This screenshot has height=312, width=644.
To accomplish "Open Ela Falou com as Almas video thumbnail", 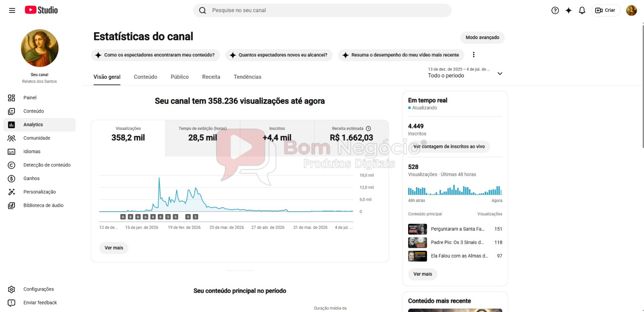I will click(x=417, y=256).
